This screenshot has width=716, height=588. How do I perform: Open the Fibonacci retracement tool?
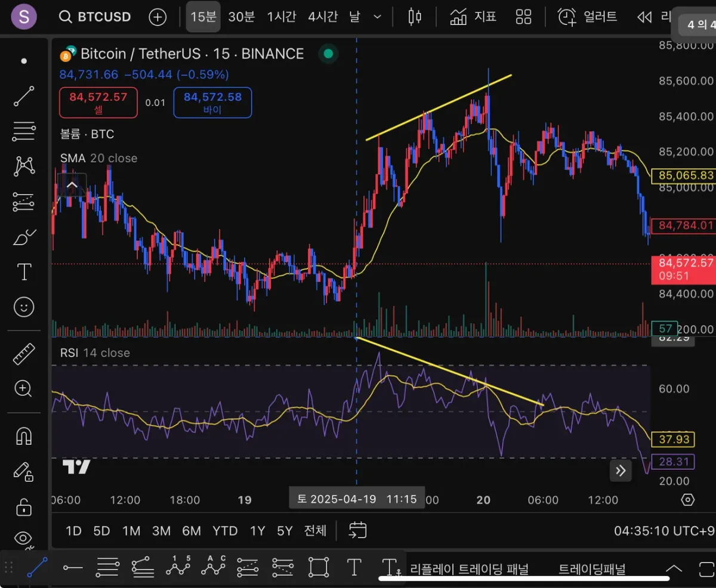click(24, 131)
